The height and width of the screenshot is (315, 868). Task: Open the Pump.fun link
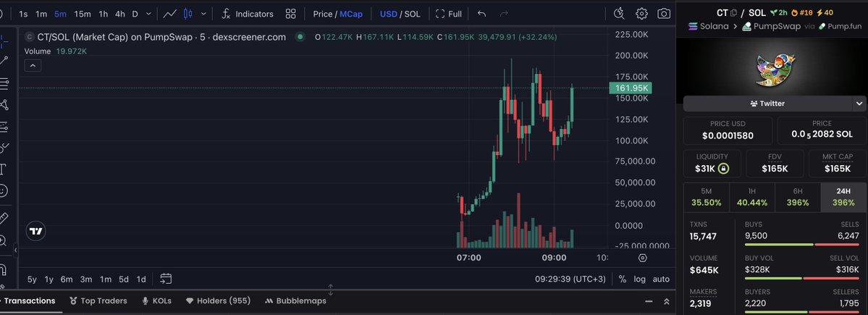coord(840,26)
